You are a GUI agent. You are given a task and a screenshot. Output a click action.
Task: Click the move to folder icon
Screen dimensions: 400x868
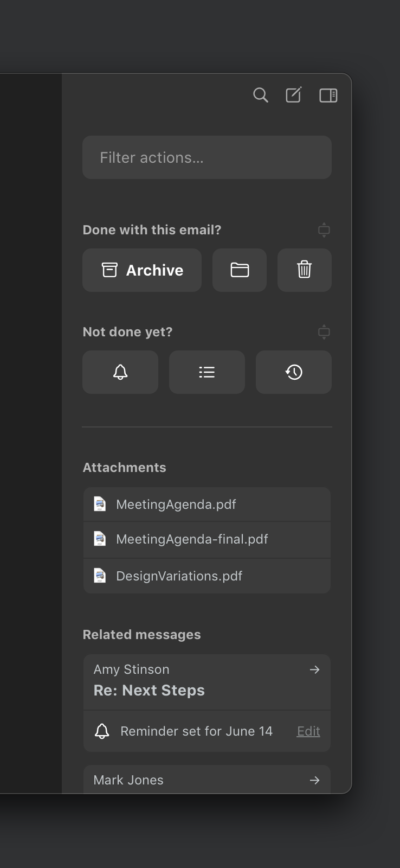pyautogui.click(x=240, y=270)
